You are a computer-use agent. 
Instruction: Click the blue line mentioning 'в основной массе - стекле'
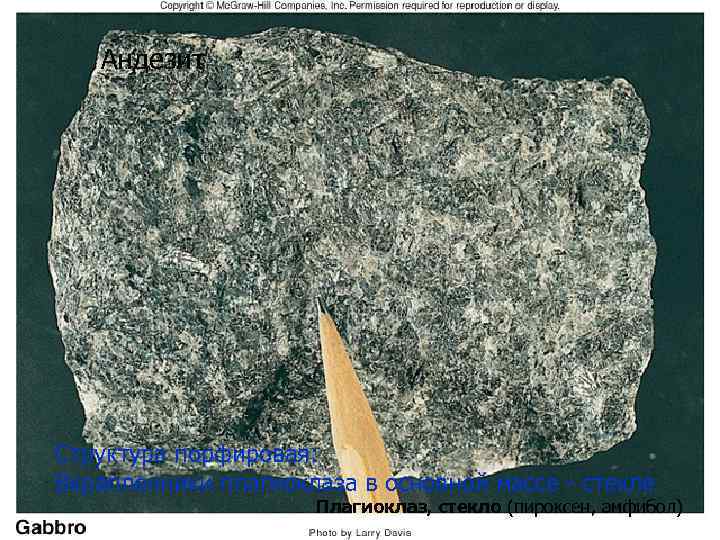pos(354,483)
